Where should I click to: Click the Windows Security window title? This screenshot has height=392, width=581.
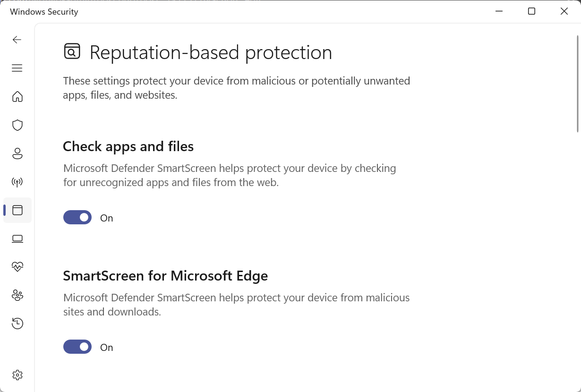tap(44, 12)
